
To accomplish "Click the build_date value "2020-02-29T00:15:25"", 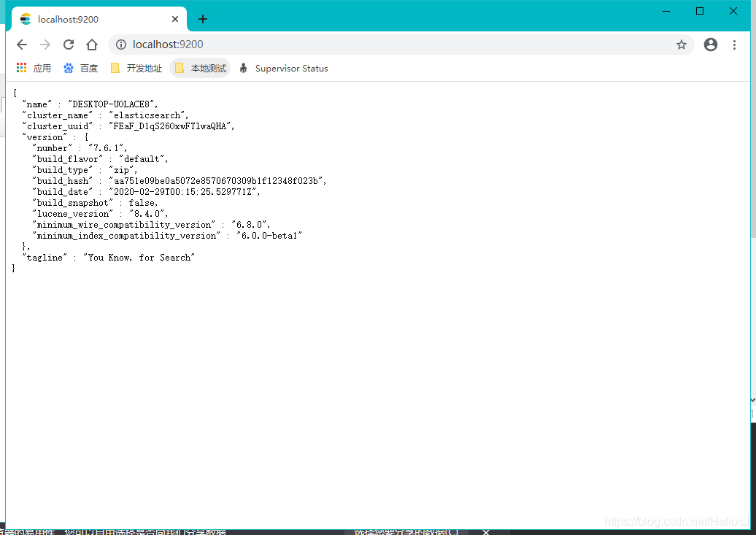I will 182,192.
